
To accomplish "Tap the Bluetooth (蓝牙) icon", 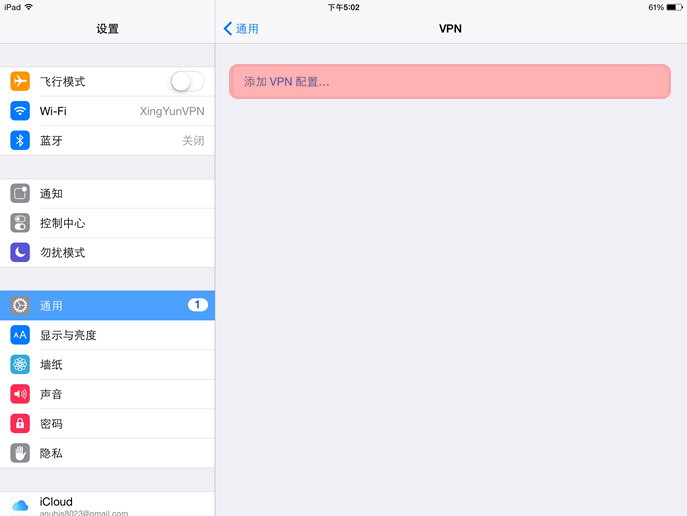I will click(x=20, y=140).
